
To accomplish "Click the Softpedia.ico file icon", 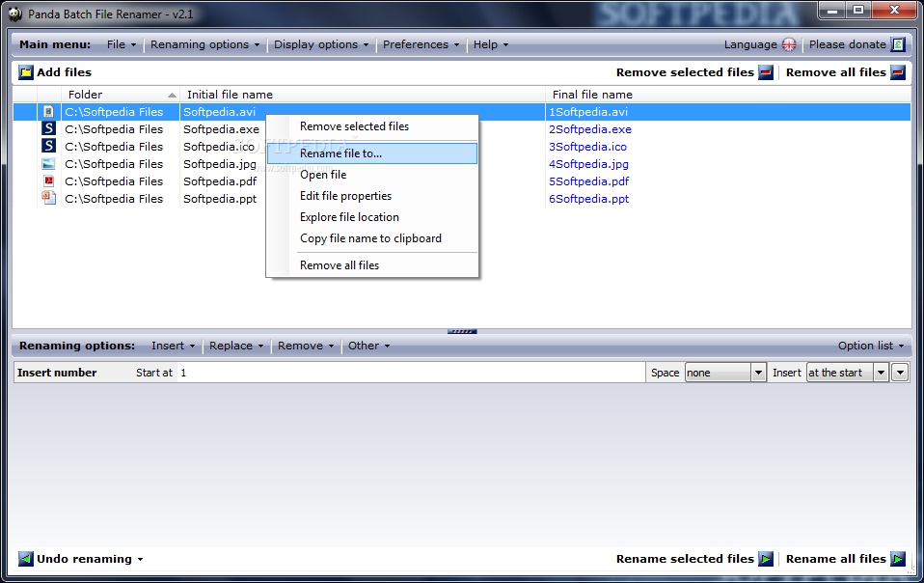I will coord(49,146).
